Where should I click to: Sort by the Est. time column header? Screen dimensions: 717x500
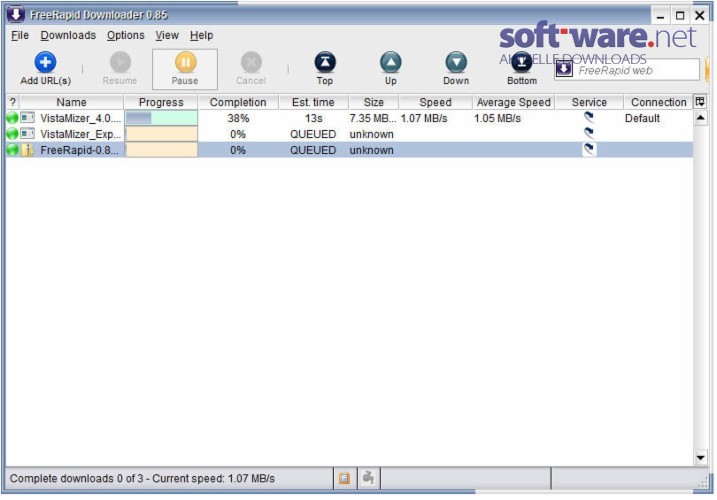pyautogui.click(x=313, y=102)
